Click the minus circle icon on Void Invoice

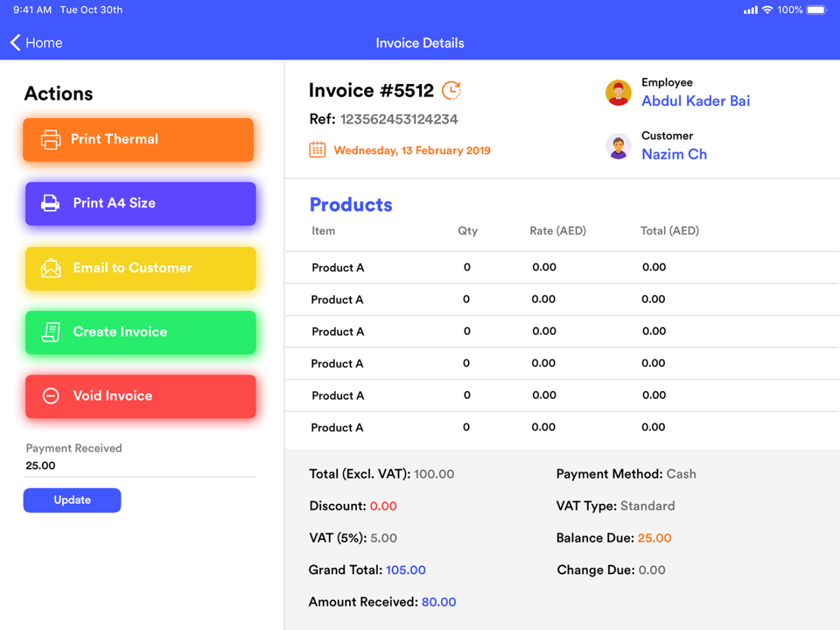point(51,396)
